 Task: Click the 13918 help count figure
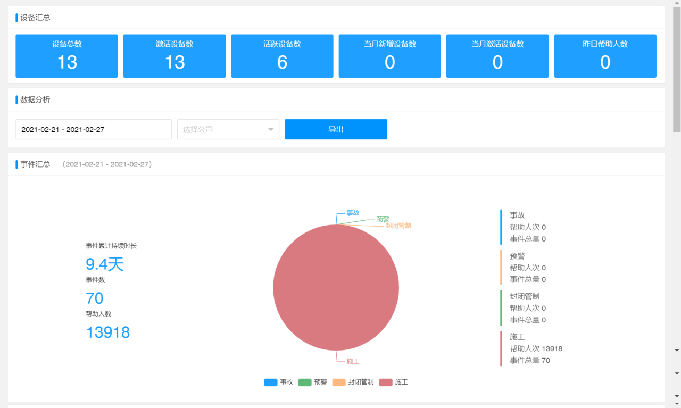point(107,332)
